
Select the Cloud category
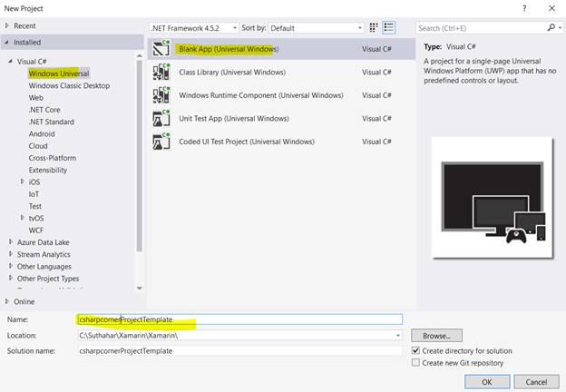point(38,146)
